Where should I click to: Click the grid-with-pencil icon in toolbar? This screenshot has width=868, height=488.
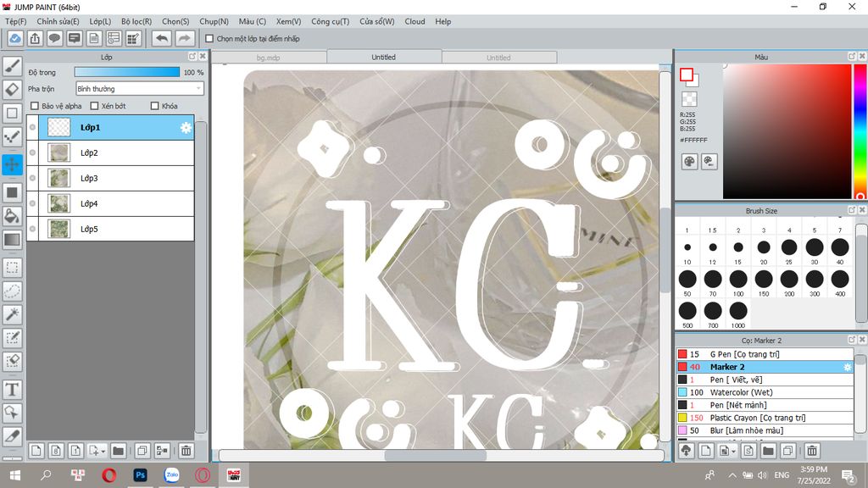[133, 39]
